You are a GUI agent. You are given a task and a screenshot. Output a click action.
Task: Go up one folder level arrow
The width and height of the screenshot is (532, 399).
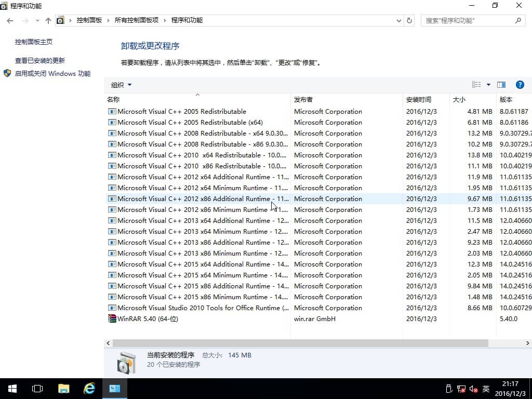[x=48, y=21]
